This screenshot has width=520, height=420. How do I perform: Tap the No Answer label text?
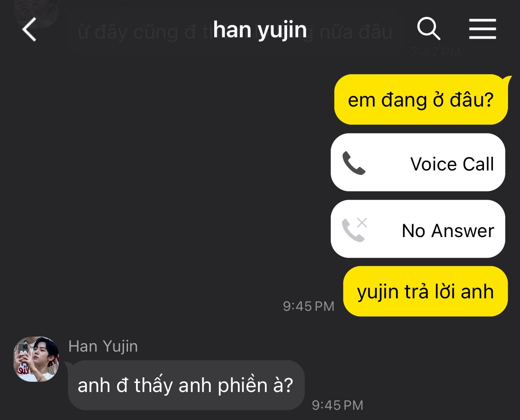pos(448,230)
